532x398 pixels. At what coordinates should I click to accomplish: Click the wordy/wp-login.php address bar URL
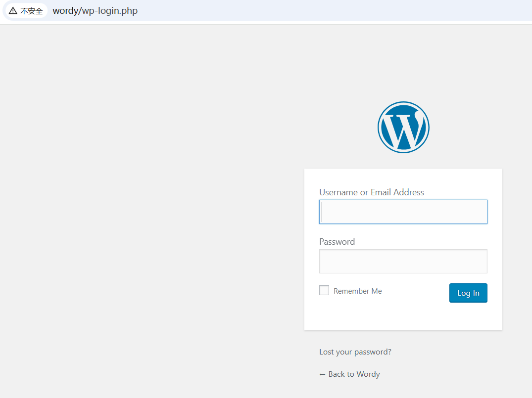point(95,11)
